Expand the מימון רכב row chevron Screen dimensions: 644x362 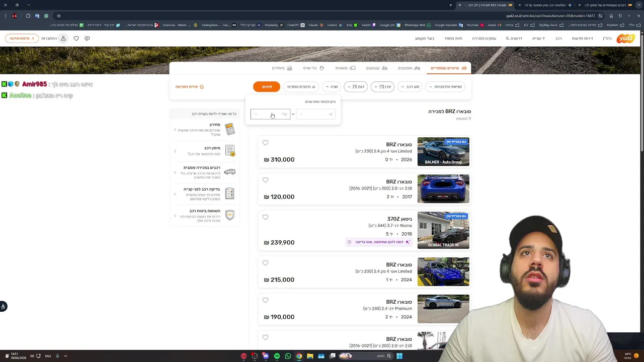175,151
